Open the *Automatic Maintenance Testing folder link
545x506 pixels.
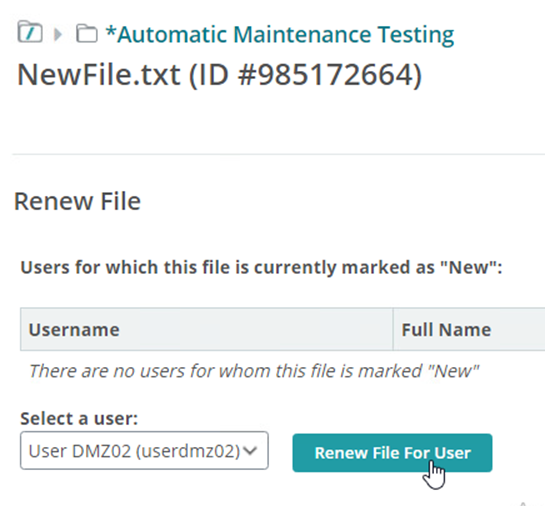coord(280,34)
